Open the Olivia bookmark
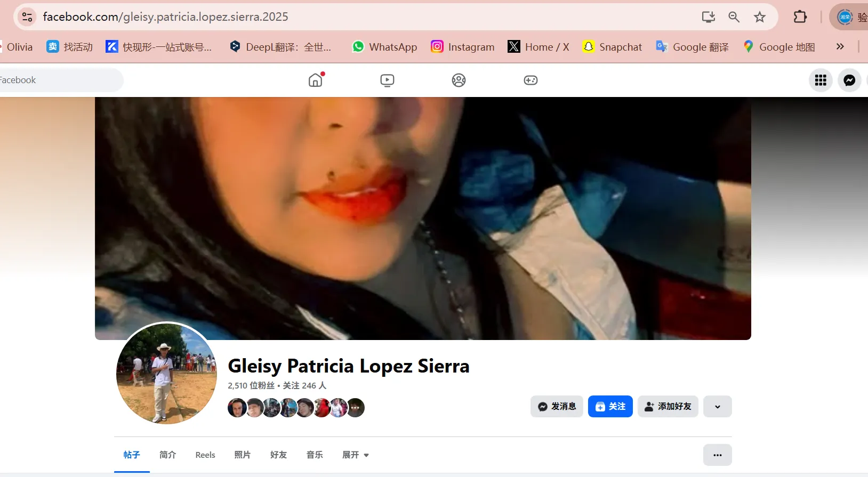 pos(18,47)
